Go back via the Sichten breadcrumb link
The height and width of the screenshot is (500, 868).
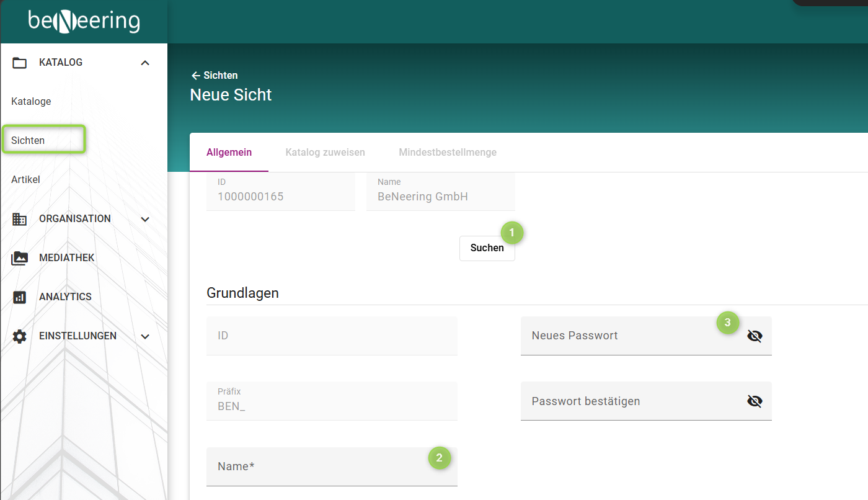click(221, 76)
